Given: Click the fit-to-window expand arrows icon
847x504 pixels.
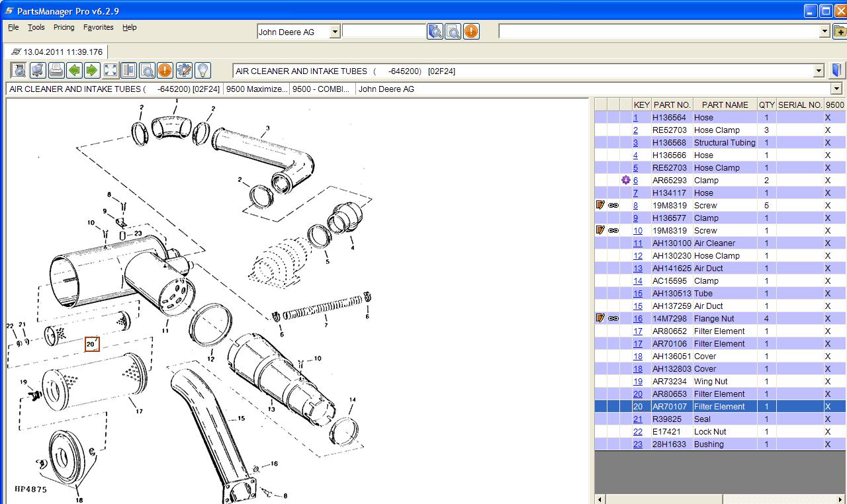Looking at the screenshot, I should [x=111, y=70].
